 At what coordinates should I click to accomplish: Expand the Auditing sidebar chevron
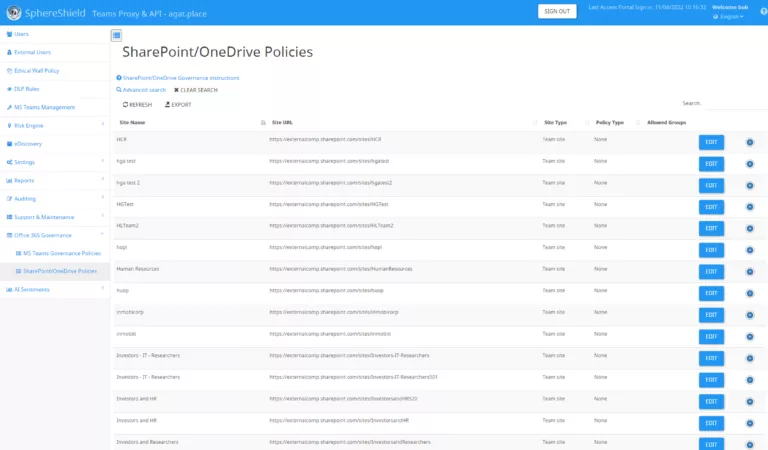tap(102, 197)
